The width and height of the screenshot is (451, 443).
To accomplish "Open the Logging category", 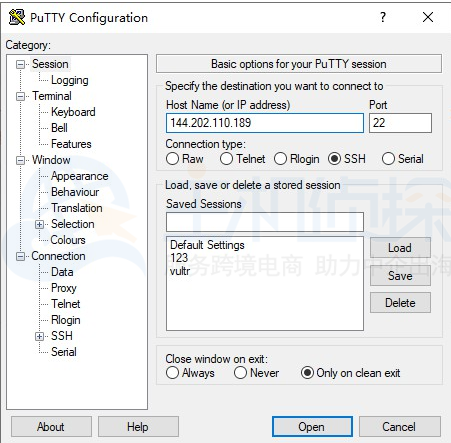I will click(70, 80).
